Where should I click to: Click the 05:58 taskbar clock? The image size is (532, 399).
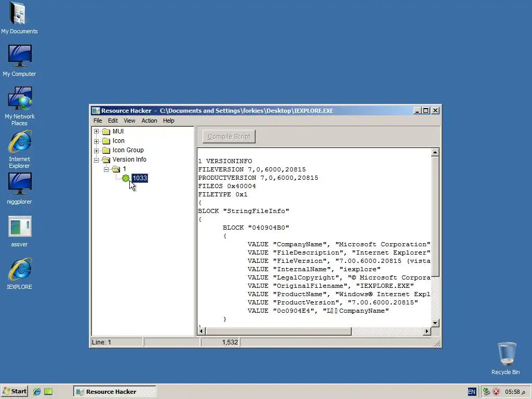(515, 392)
